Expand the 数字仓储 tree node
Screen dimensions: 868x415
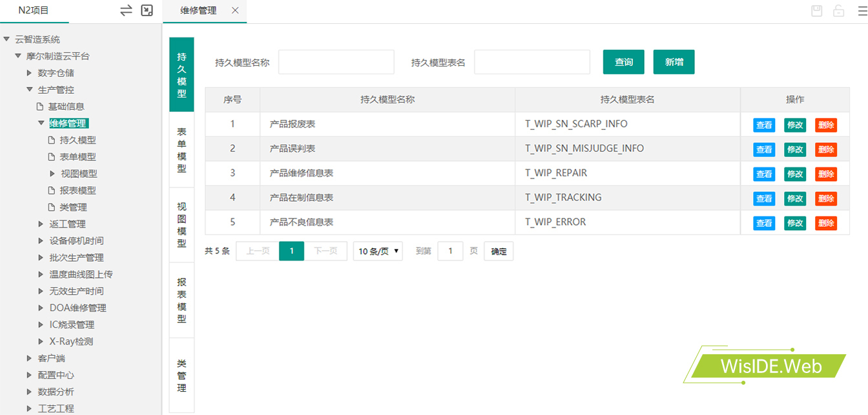[x=29, y=73]
